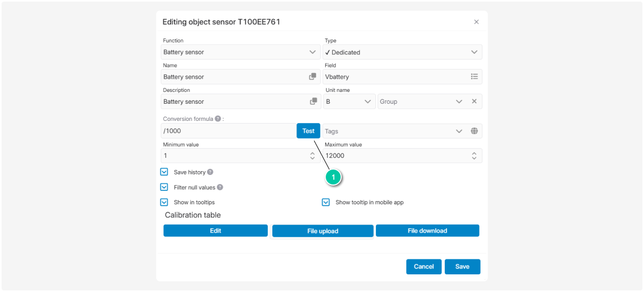
Task: Toggle Show in tooltips checkbox
Action: [x=164, y=203]
